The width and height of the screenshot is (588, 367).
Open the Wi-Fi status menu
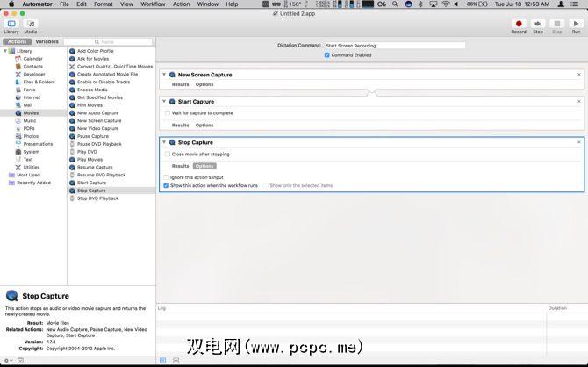(446, 4)
